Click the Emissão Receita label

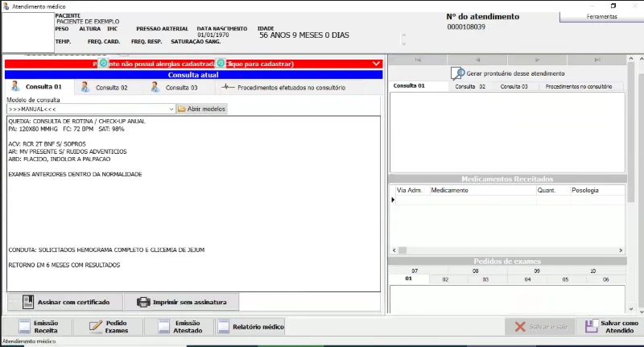46,327
